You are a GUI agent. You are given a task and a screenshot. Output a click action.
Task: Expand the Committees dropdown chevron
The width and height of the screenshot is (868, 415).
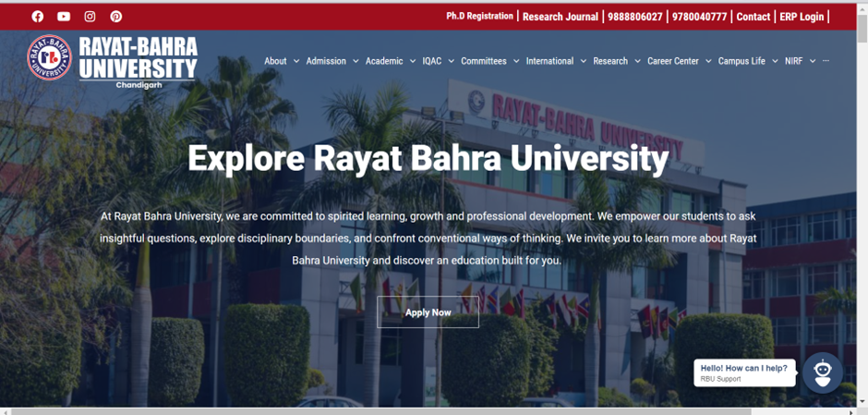tap(516, 62)
